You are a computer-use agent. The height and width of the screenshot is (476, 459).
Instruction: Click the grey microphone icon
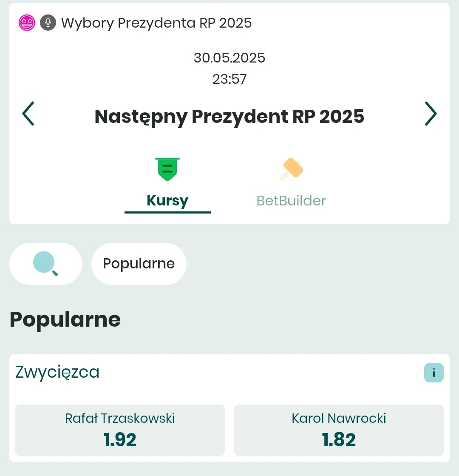point(48,23)
